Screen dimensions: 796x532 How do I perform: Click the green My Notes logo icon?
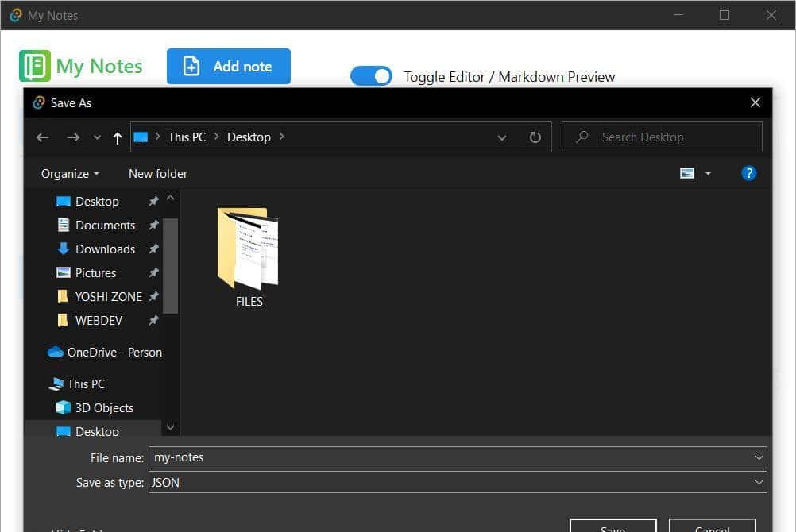pos(35,66)
